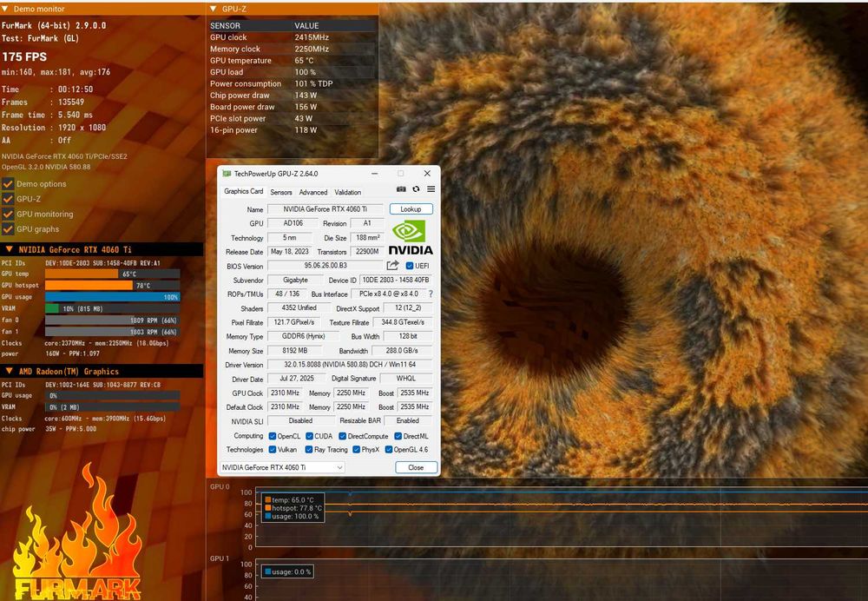Click the fan 1 RPM bar
The image size is (868, 601).
pyautogui.click(x=112, y=332)
